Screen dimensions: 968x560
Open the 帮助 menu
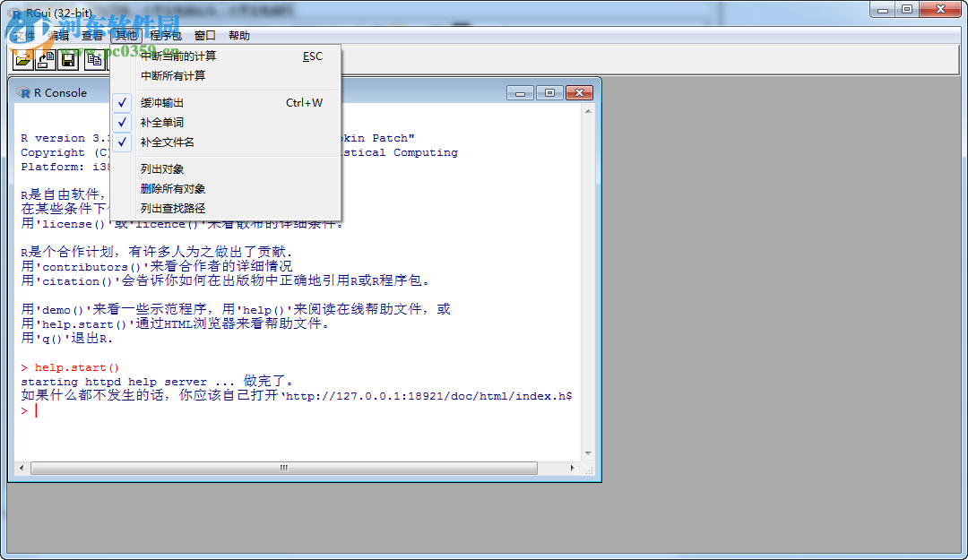point(239,36)
